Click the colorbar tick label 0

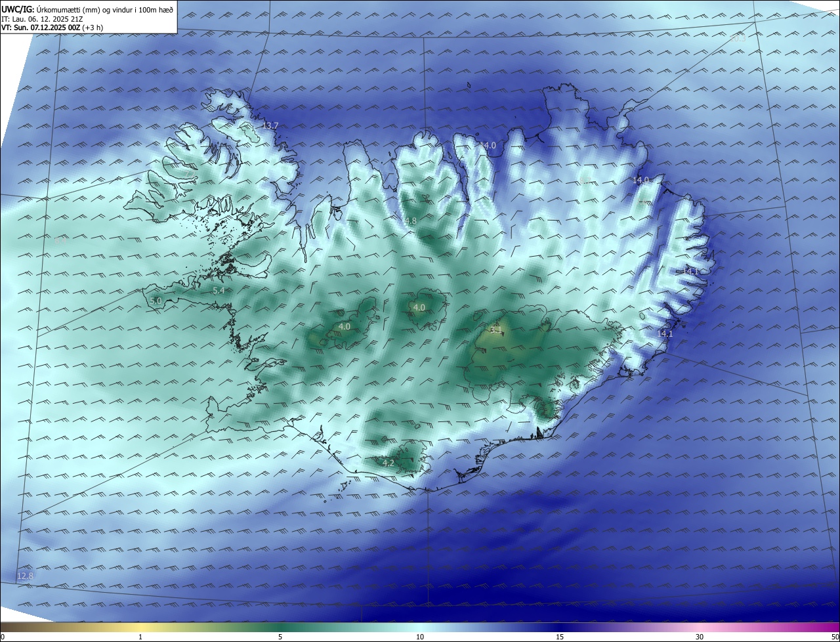3,637
